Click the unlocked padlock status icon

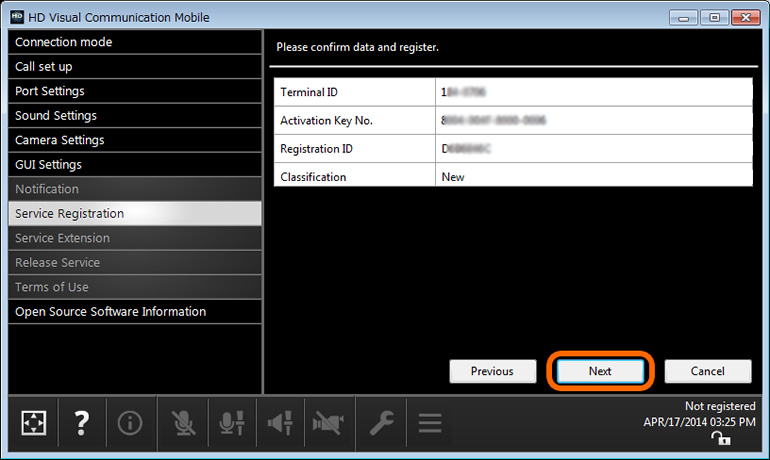tap(721, 437)
